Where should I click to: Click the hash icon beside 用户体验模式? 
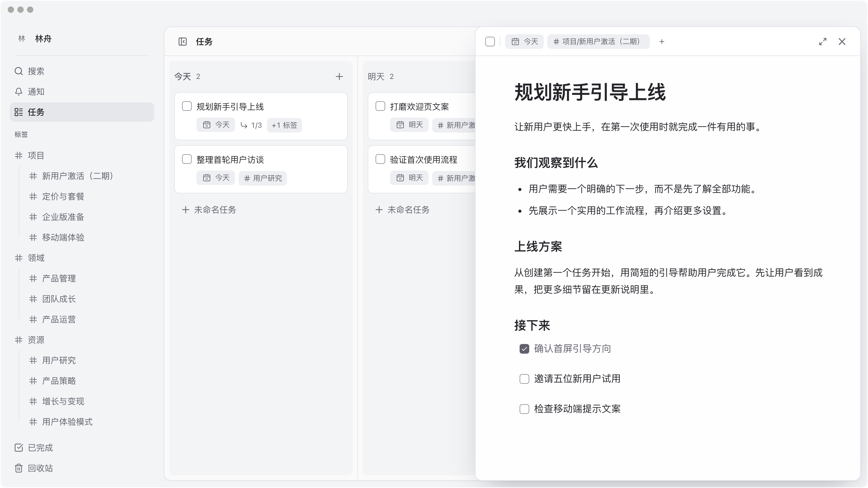pos(33,422)
